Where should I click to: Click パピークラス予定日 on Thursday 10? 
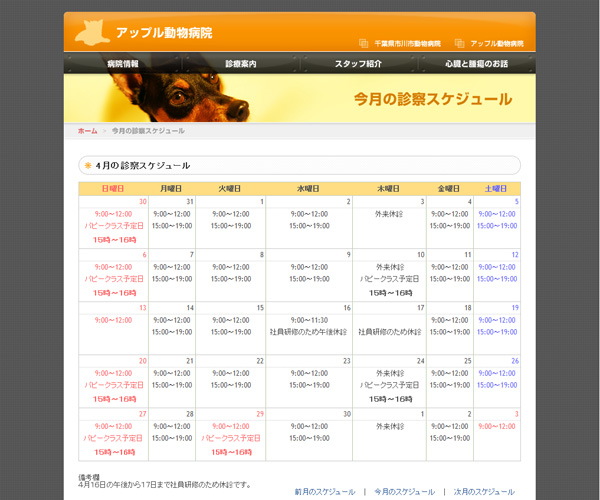coord(390,279)
